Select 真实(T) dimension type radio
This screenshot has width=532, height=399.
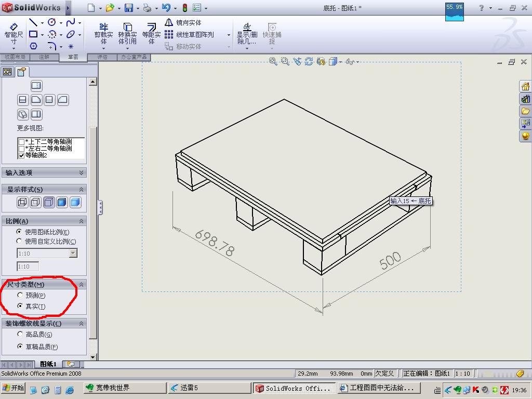coord(20,305)
